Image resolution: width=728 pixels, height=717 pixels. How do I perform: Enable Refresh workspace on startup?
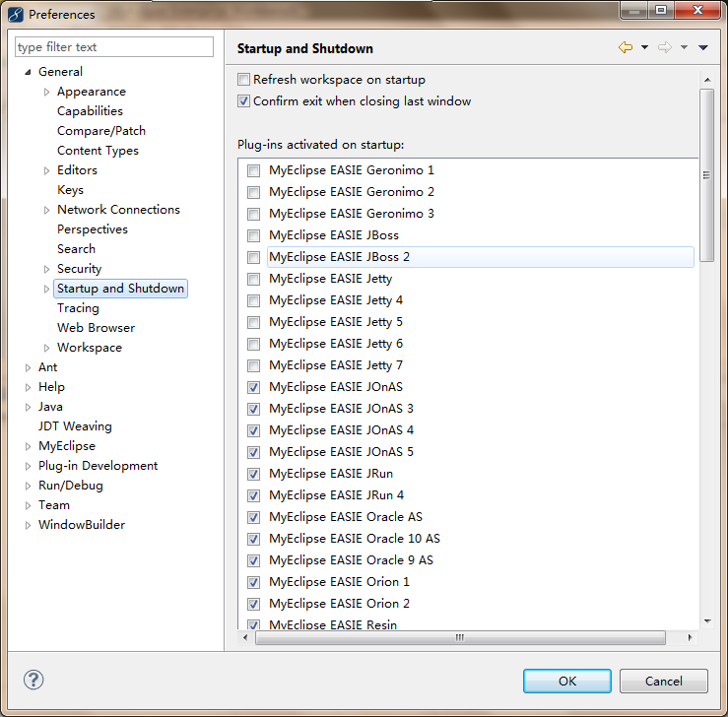[243, 80]
